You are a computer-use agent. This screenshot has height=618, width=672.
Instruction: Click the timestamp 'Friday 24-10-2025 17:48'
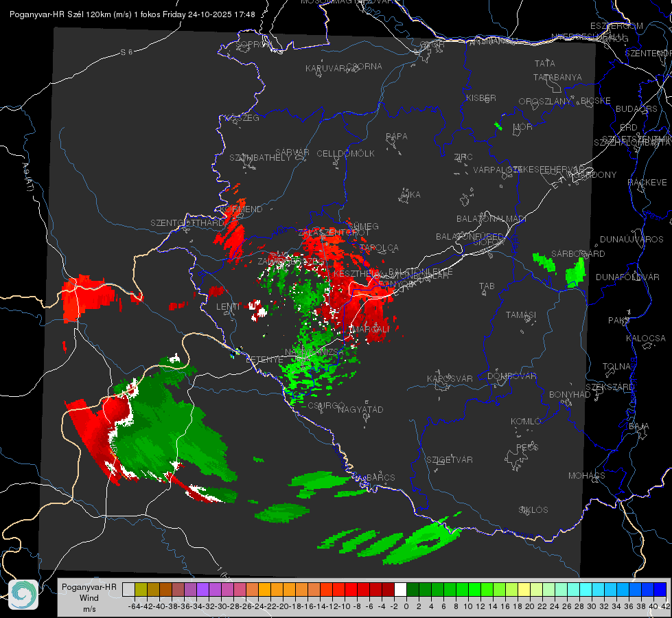coord(209,14)
